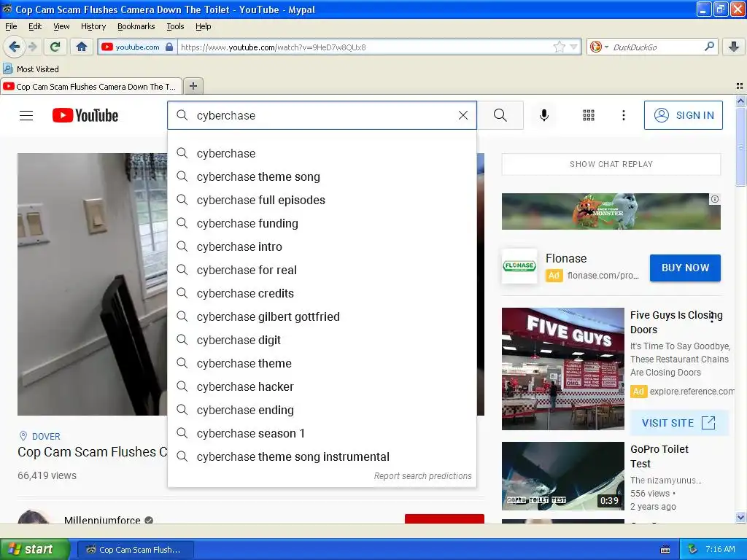The width and height of the screenshot is (747, 560).
Task: Bookmark this page with the star icon
Action: tap(559, 47)
